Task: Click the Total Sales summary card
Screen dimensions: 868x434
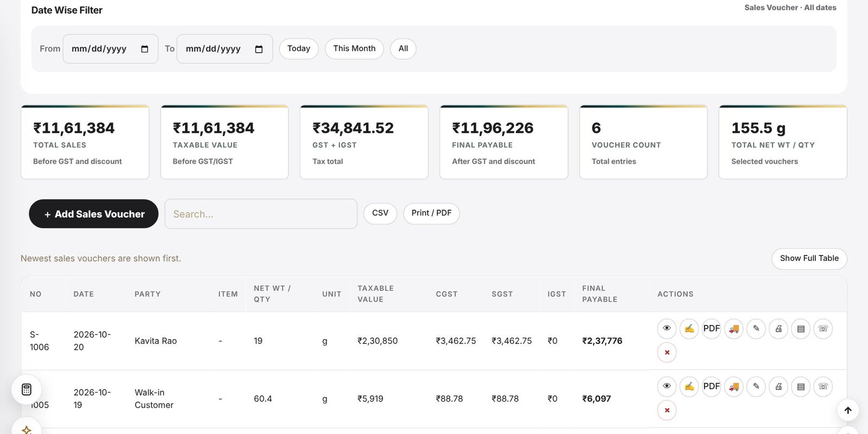Action: pyautogui.click(x=85, y=142)
